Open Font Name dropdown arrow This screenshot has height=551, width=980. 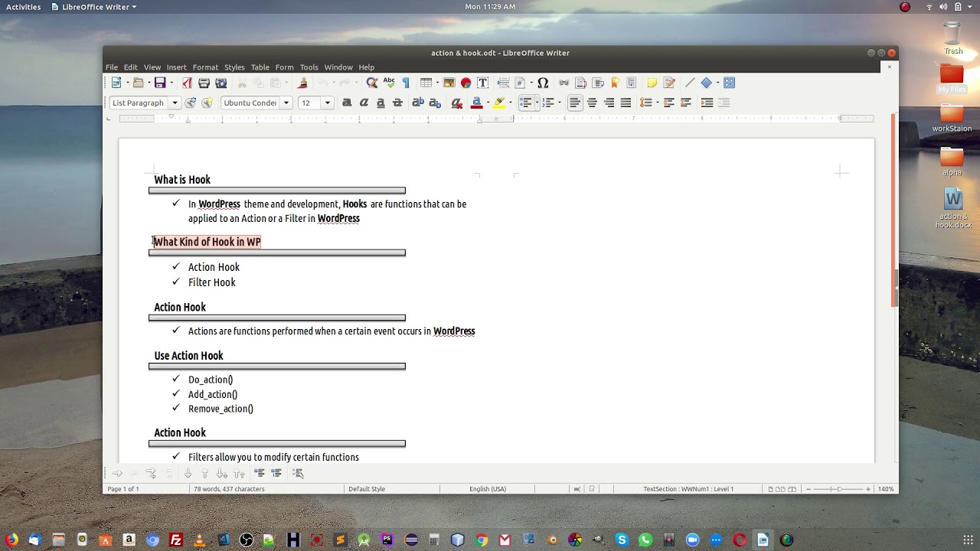tap(286, 103)
